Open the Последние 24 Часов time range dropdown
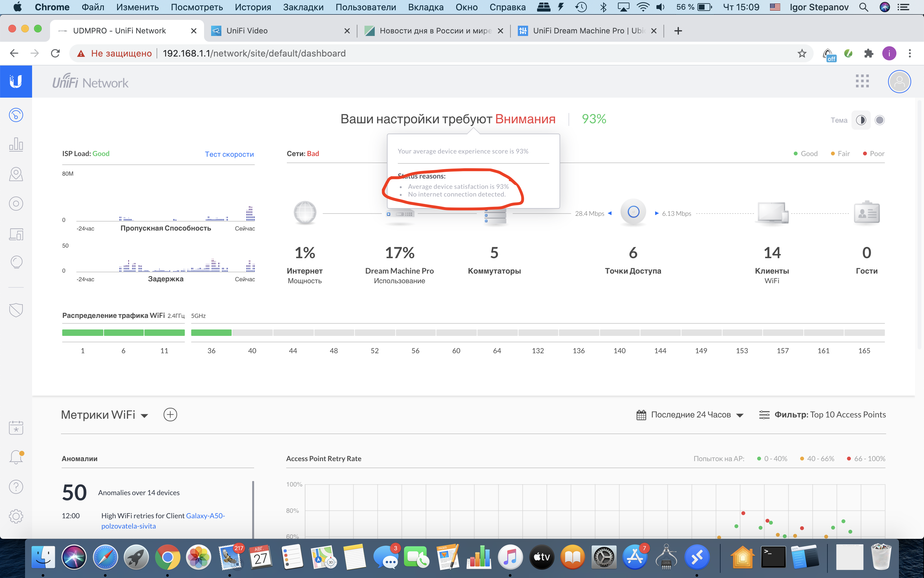Screen dimensions: 924x578 coord(690,415)
